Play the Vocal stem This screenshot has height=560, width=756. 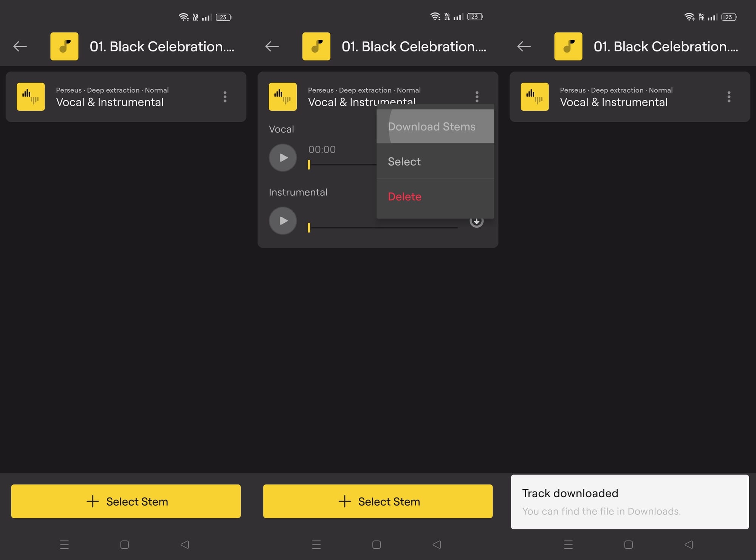pyautogui.click(x=283, y=158)
